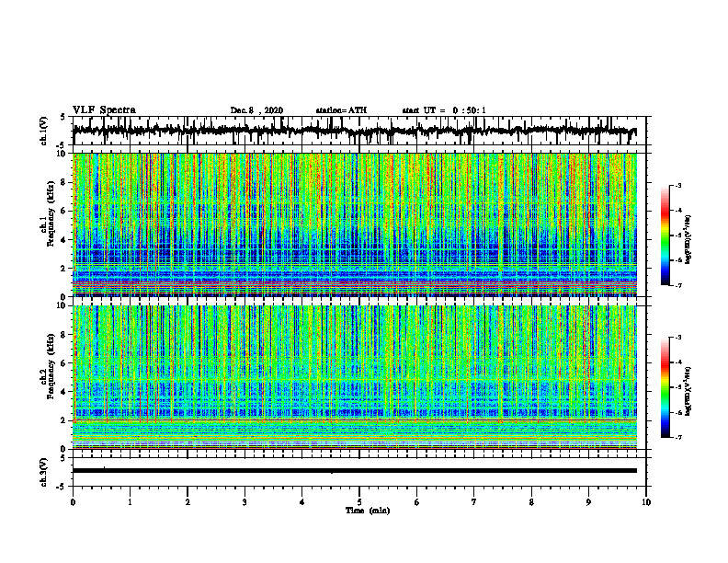Click time axis tick label '8'
The width and height of the screenshot is (728, 563).
(x=531, y=502)
